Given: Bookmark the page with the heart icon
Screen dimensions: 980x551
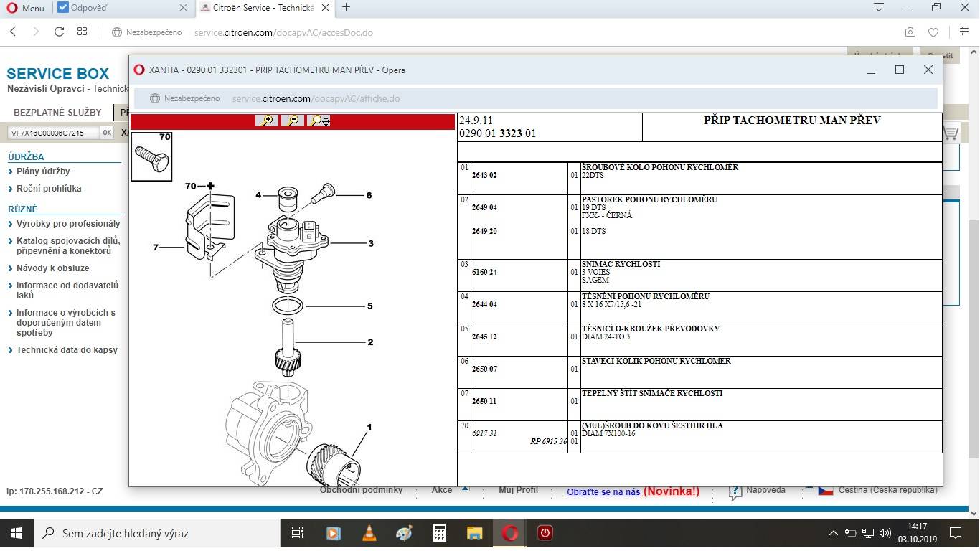Looking at the screenshot, I should [x=933, y=32].
